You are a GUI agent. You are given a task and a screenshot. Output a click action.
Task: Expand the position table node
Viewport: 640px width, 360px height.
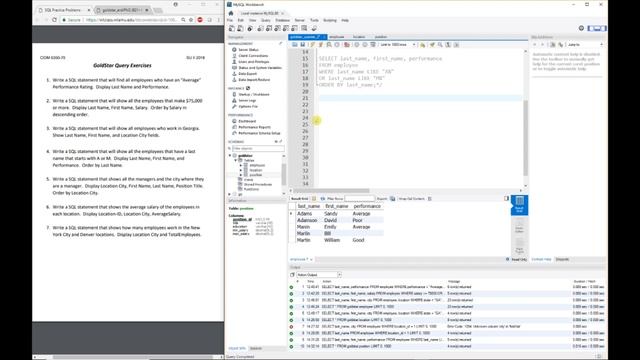tap(241, 175)
